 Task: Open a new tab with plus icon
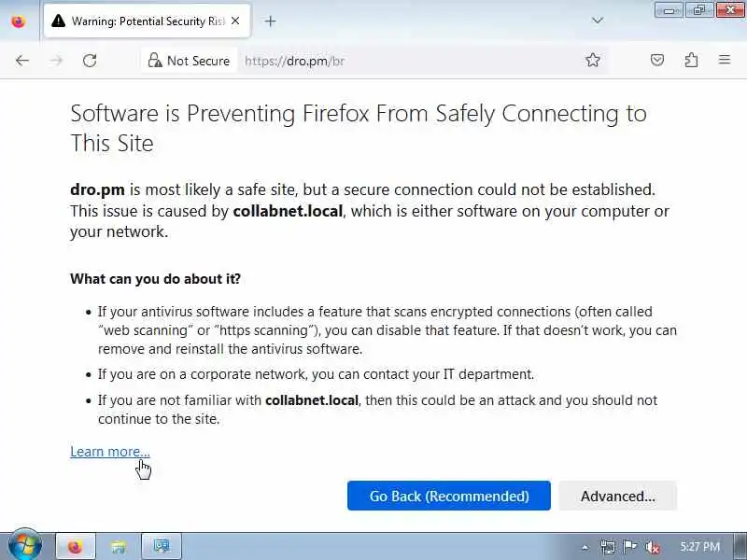point(271,21)
